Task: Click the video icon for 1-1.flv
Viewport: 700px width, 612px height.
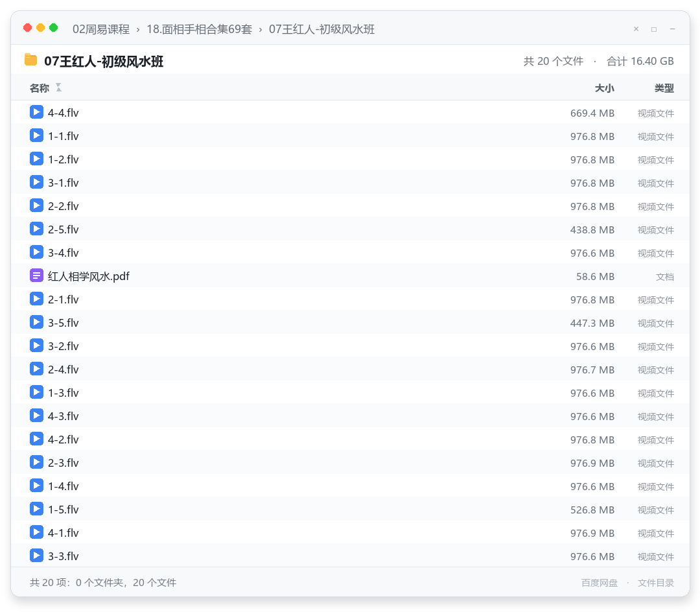Action: (36, 135)
